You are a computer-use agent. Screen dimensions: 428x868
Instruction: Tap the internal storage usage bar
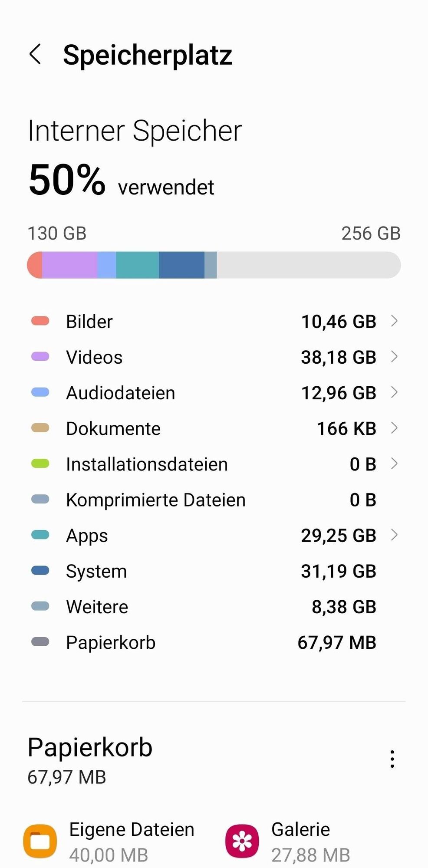[214, 265]
